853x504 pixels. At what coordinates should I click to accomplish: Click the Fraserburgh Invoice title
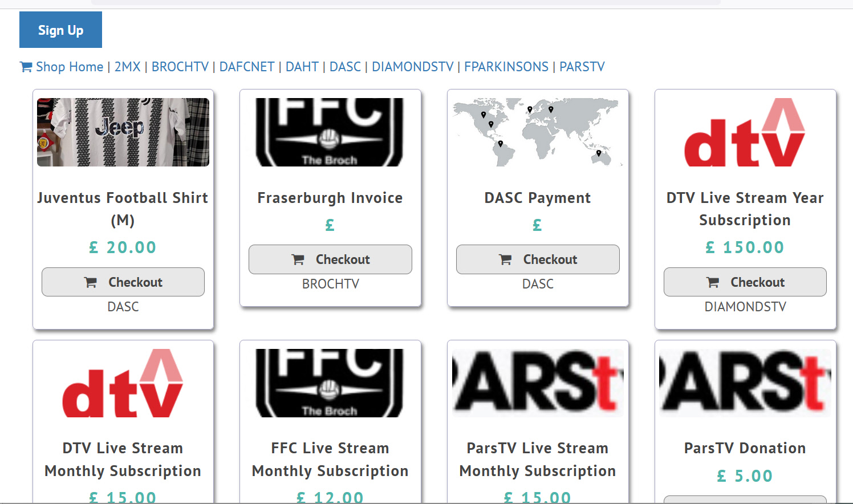tap(330, 198)
